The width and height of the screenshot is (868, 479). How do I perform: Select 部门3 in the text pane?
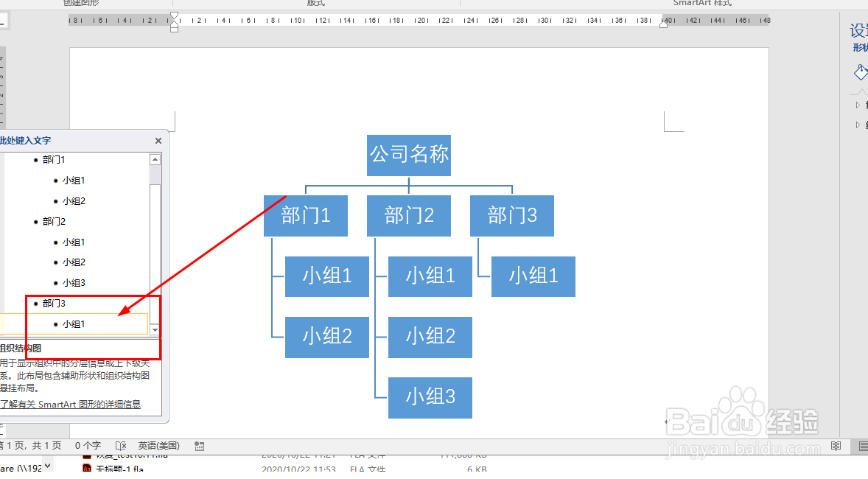(x=54, y=304)
